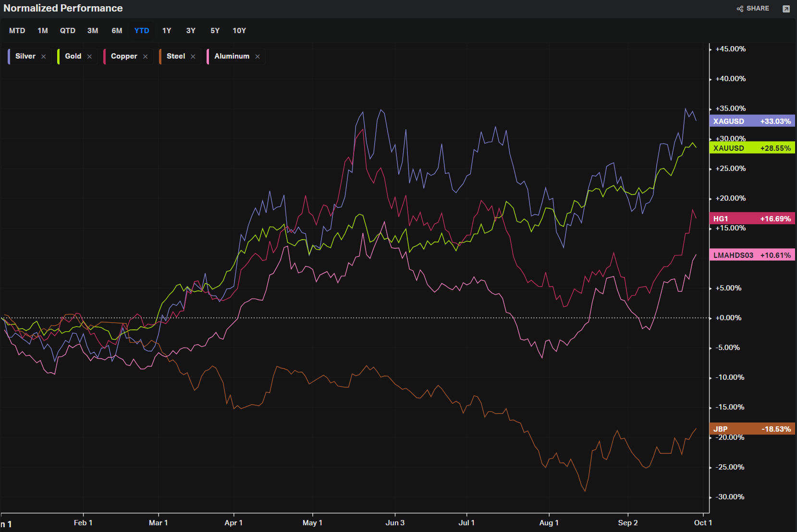Select the 3Y time range
797x532 pixels.
(191, 31)
